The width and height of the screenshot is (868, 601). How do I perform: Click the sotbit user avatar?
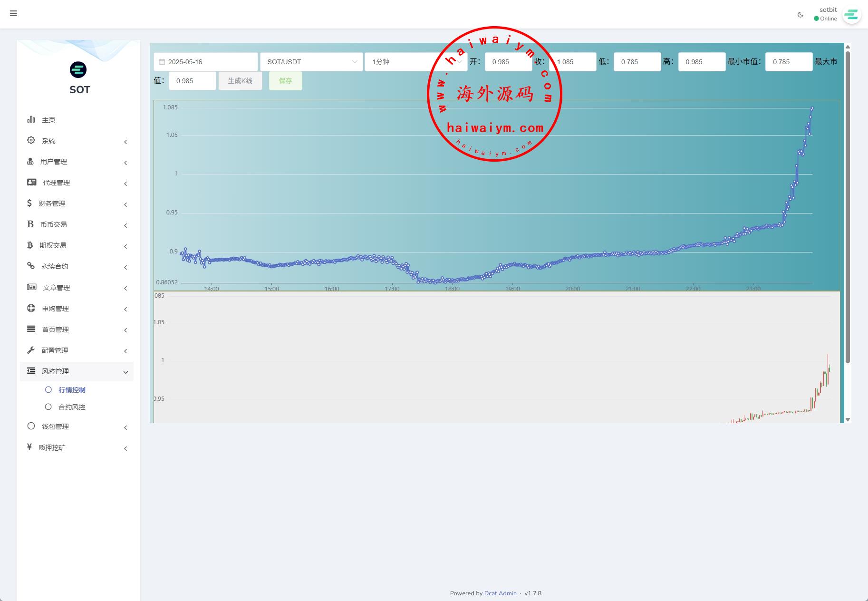tap(851, 15)
